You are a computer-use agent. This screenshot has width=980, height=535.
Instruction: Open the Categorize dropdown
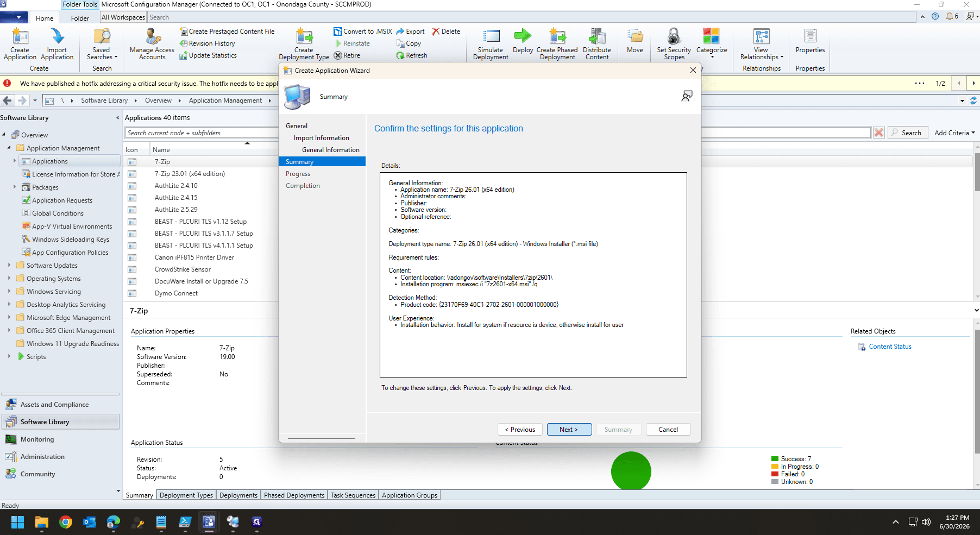tap(712, 42)
